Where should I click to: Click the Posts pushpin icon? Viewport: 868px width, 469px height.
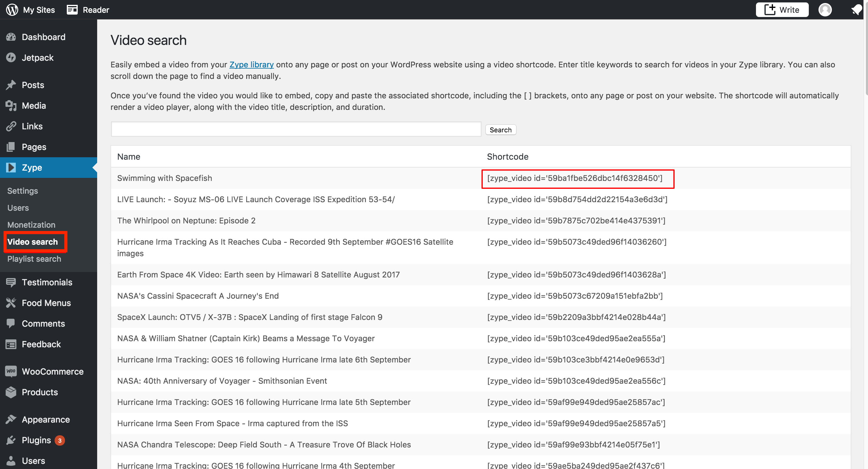(x=11, y=85)
